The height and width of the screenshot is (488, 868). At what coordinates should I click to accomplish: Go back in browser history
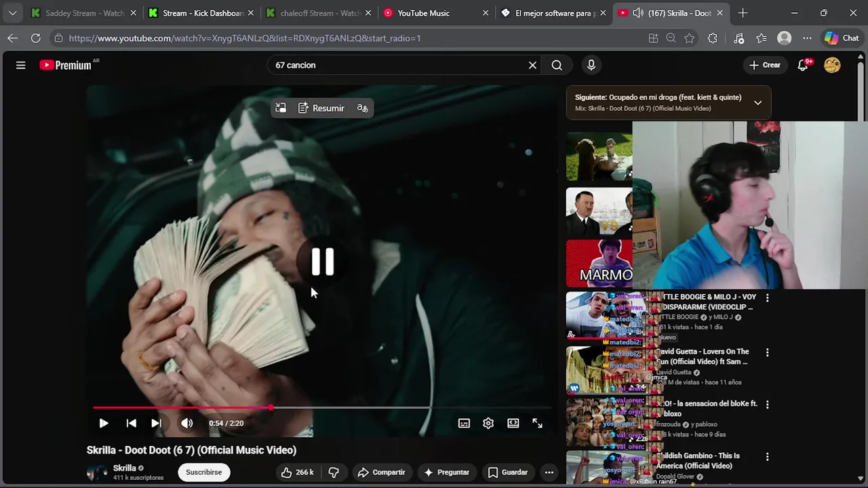(x=12, y=38)
